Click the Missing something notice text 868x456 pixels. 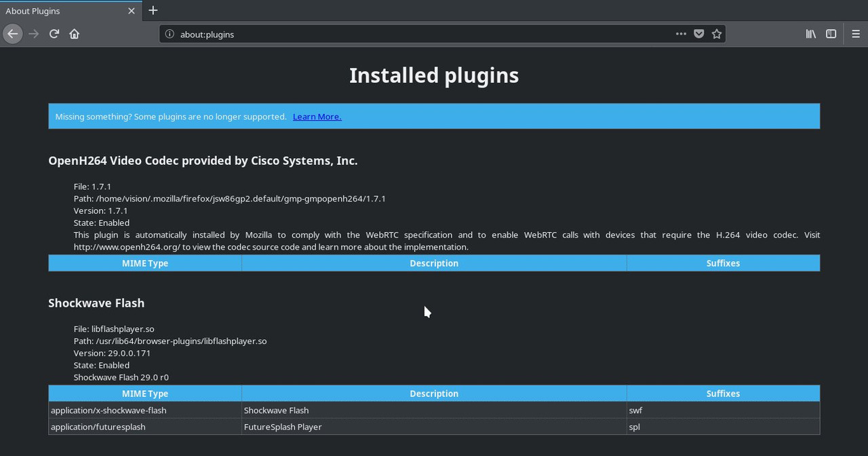[x=171, y=117]
